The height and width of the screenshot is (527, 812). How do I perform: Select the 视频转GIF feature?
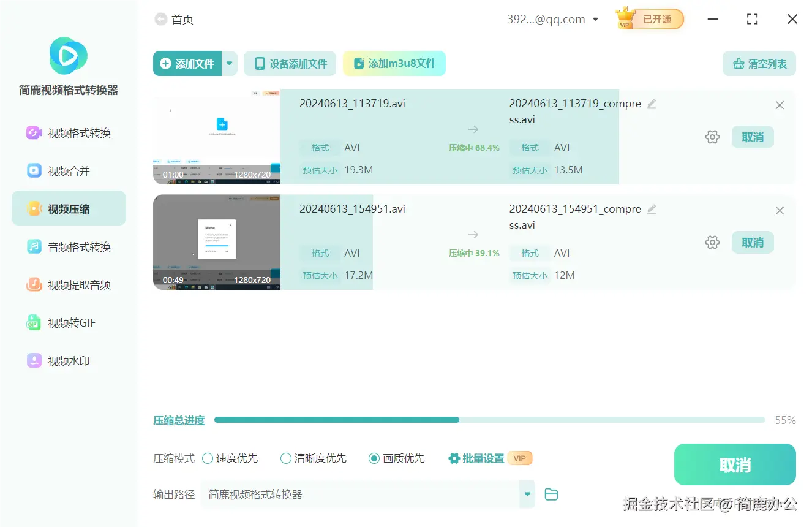click(x=67, y=322)
